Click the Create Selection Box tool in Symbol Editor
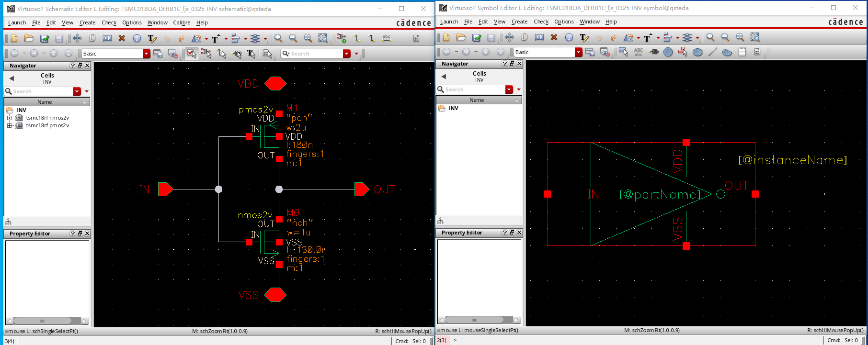This screenshot has height=345, width=868. 624,52
